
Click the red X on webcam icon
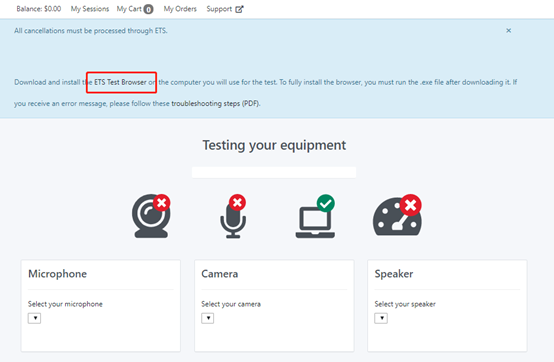[162, 203]
